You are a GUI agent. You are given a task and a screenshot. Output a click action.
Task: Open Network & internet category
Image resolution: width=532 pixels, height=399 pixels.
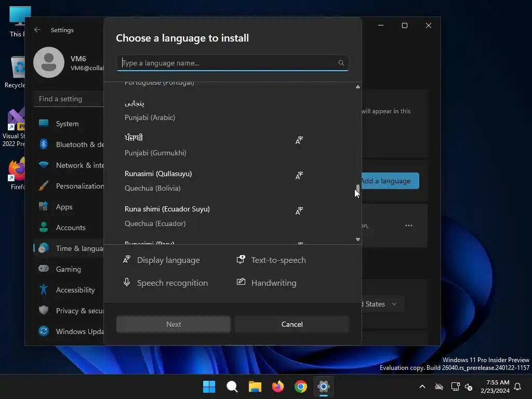pos(69,165)
